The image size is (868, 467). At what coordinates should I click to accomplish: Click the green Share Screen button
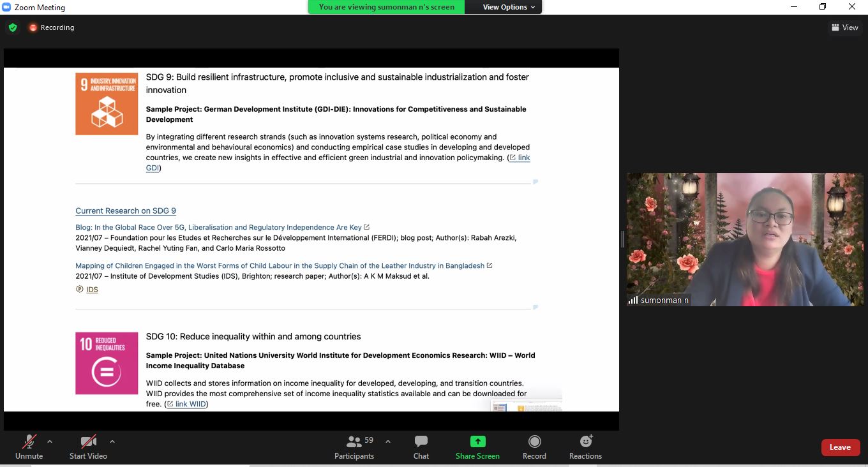point(477,447)
